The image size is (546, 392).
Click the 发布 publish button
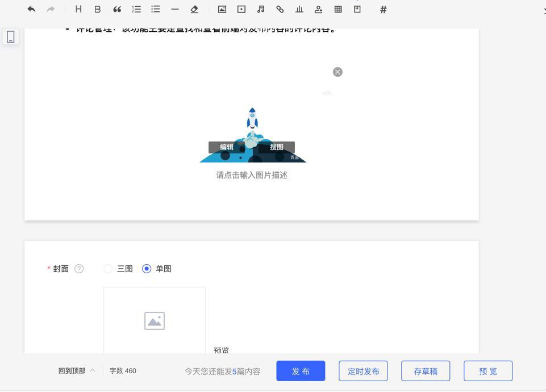click(x=301, y=371)
